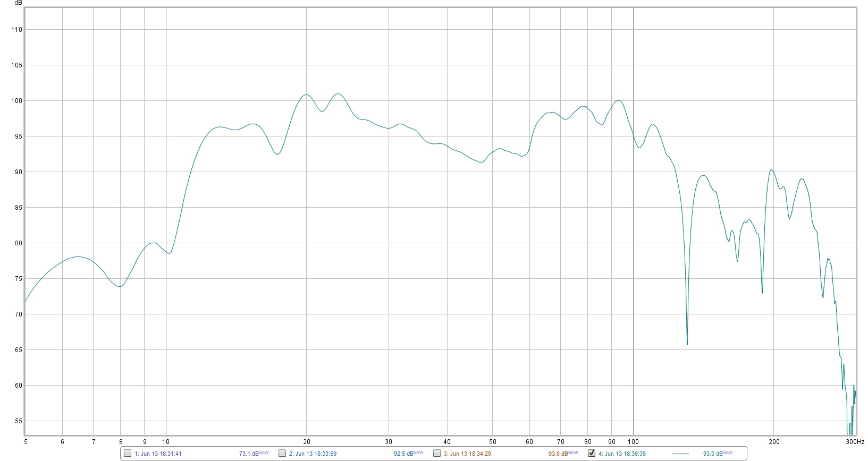Screen dimensions: 868x461
Task: Click the deep notch in curve near 130 Hz
Action: (687, 344)
